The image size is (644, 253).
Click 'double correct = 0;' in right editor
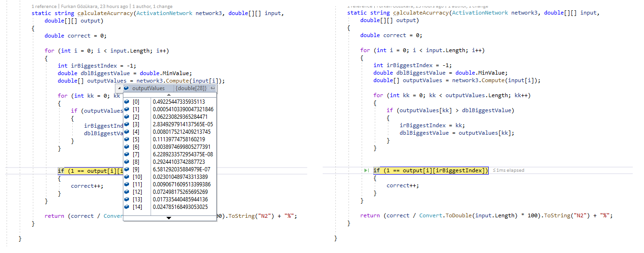coord(391,35)
